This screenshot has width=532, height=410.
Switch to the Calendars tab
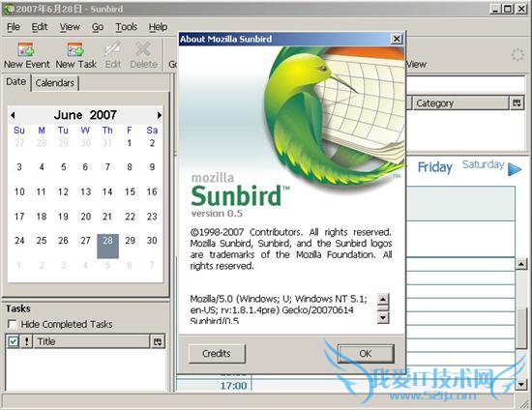point(54,83)
